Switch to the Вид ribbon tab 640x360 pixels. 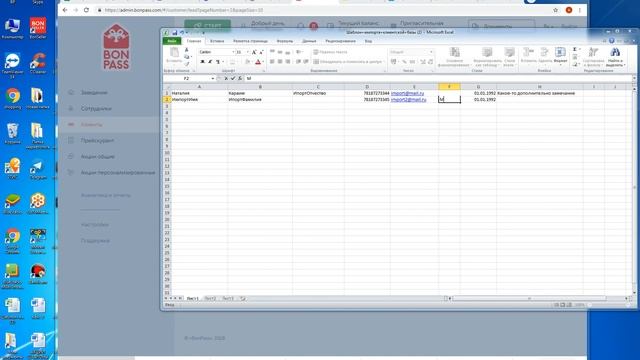tap(368, 41)
